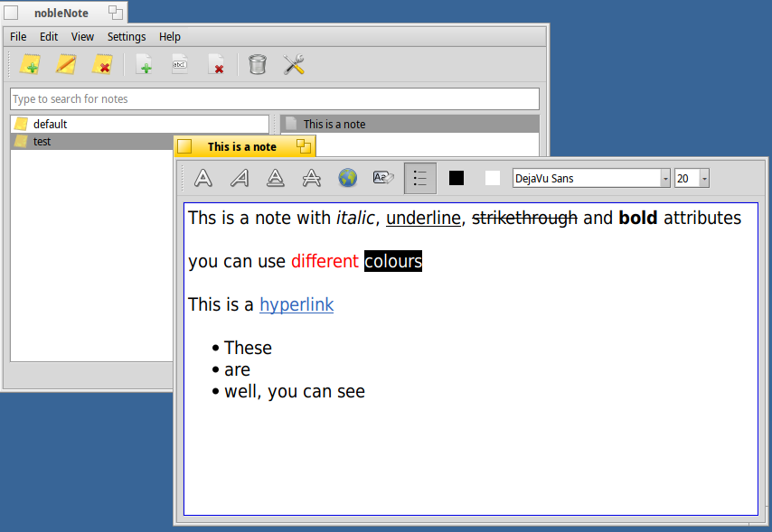Click the delete note page icon with red X
The image size is (772, 532).
point(216,64)
